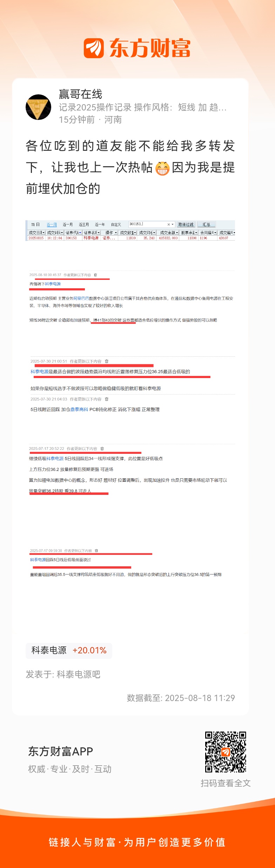This screenshot has height=868, width=275.
Task: Click trash icon beside 2025-07-30 21:00:51 update
Action: coord(107,361)
